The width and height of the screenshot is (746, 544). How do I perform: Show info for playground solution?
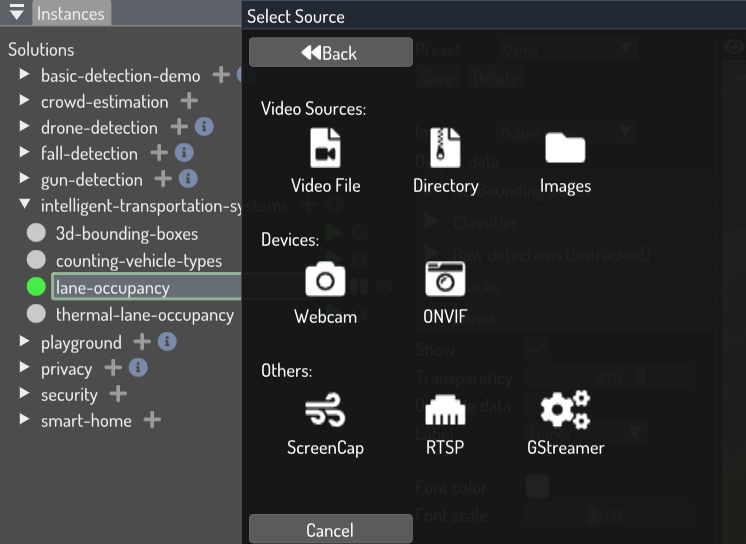(167, 342)
